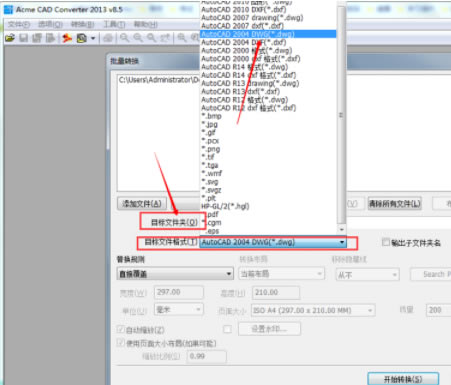Choose AutoCAD 2007 drawing(*.dwg) option

coord(268,18)
